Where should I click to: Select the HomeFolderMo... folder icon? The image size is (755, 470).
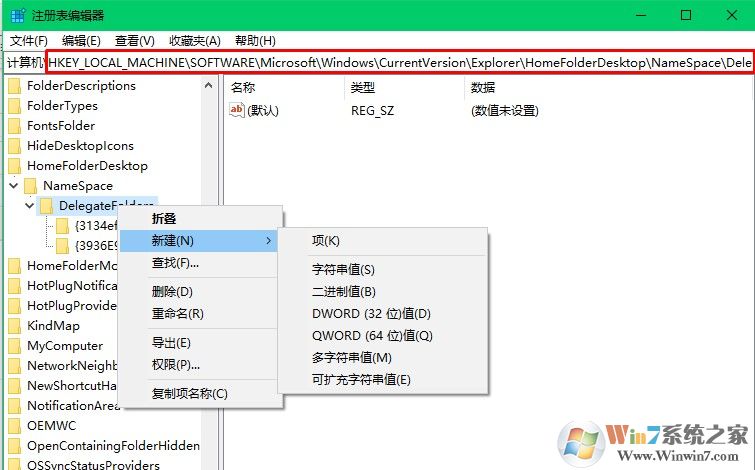point(15,266)
